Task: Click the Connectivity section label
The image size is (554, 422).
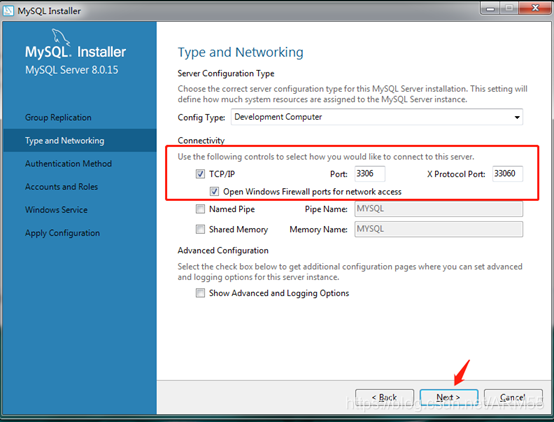Action: tap(201, 141)
